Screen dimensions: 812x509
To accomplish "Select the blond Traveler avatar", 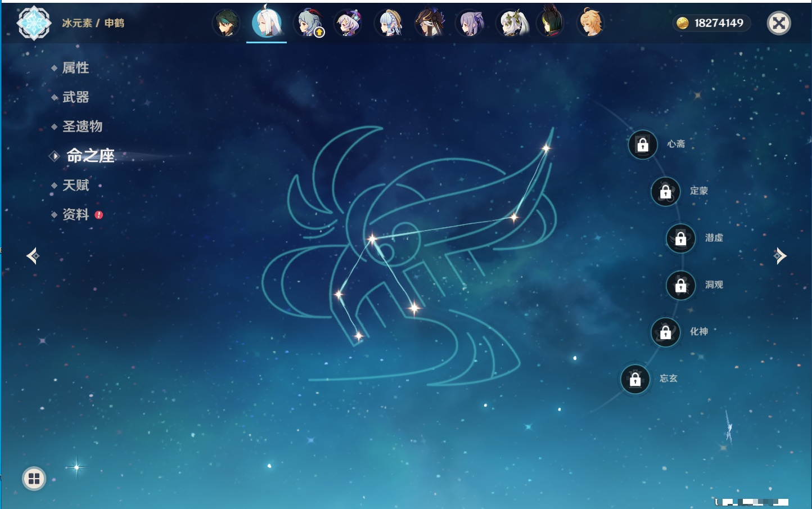I will [x=591, y=22].
